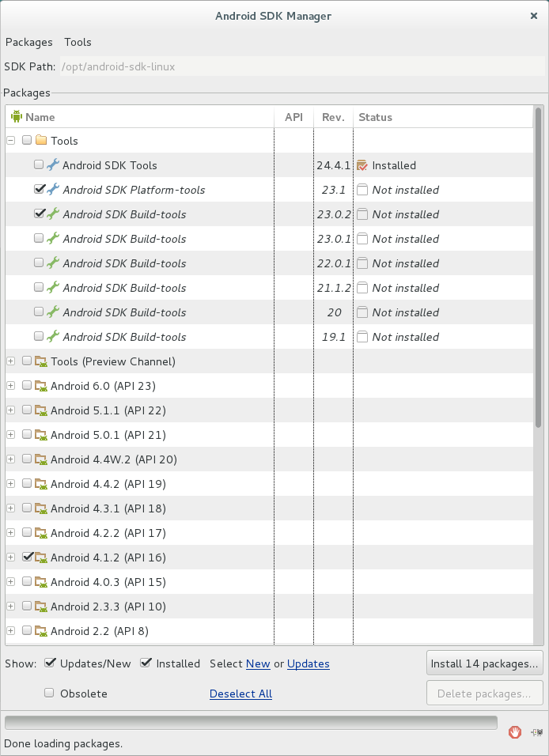Click the log window icon in status bar
Image resolution: width=549 pixels, height=756 pixels.
pos(537,732)
